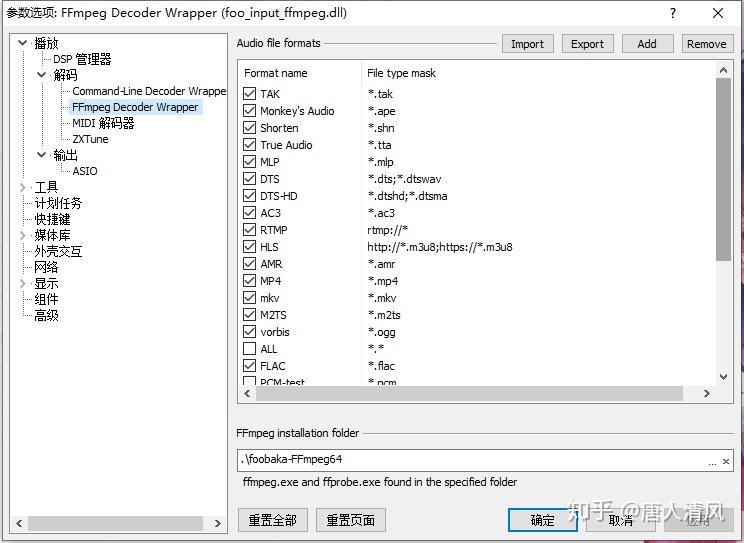Add a new audio file format

[647, 44]
